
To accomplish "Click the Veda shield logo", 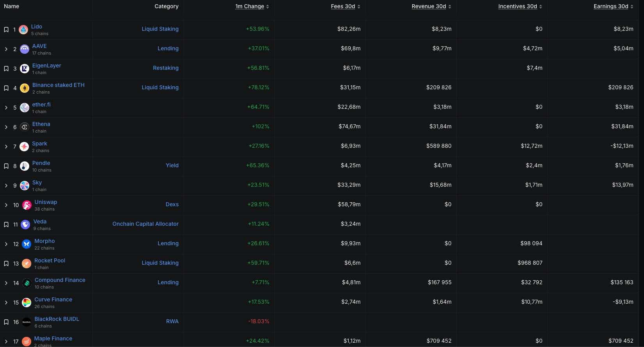I will click(x=25, y=225).
